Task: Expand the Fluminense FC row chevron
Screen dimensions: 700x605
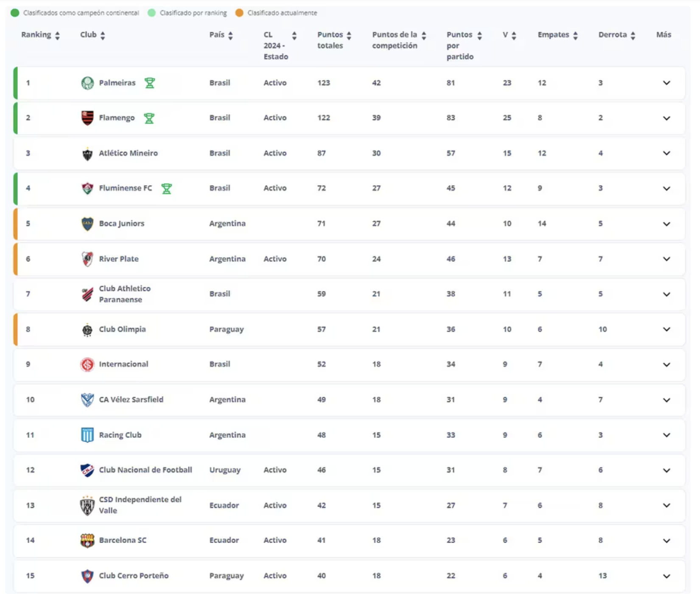Action: [x=666, y=188]
